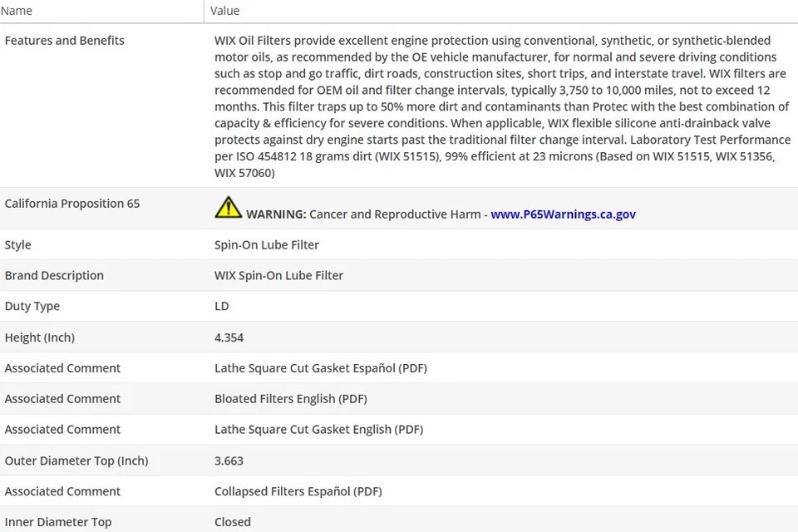
Task: Select the WIX Spin-On Lube Filter value
Action: click(x=278, y=276)
